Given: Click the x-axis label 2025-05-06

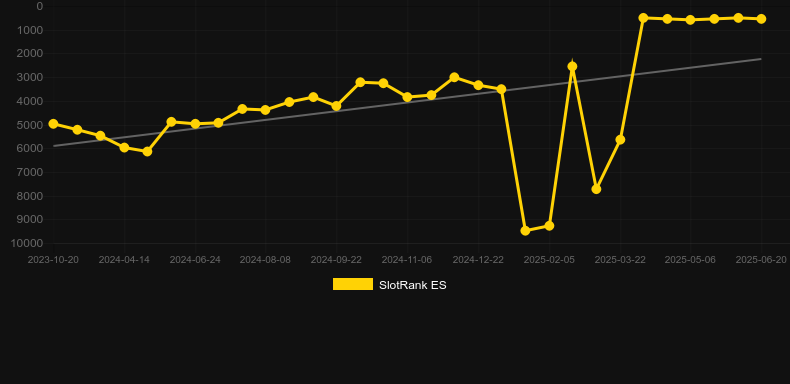Looking at the screenshot, I should (690, 260).
